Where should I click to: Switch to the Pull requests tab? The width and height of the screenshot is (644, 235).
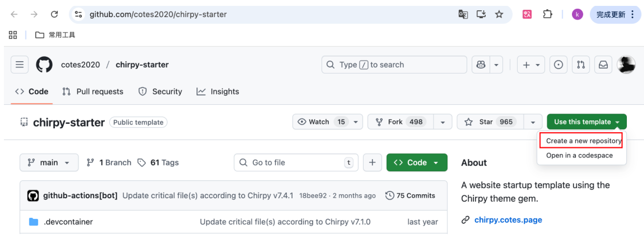tap(93, 92)
